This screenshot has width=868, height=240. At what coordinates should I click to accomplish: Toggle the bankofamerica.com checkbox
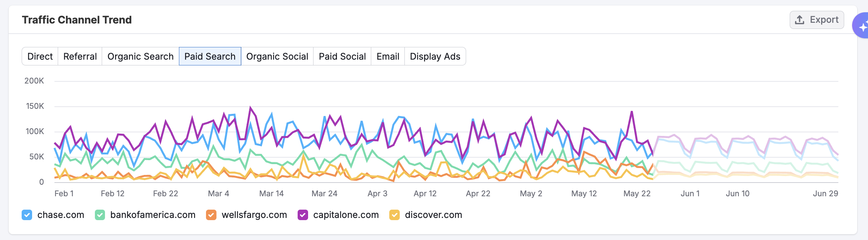click(x=100, y=215)
